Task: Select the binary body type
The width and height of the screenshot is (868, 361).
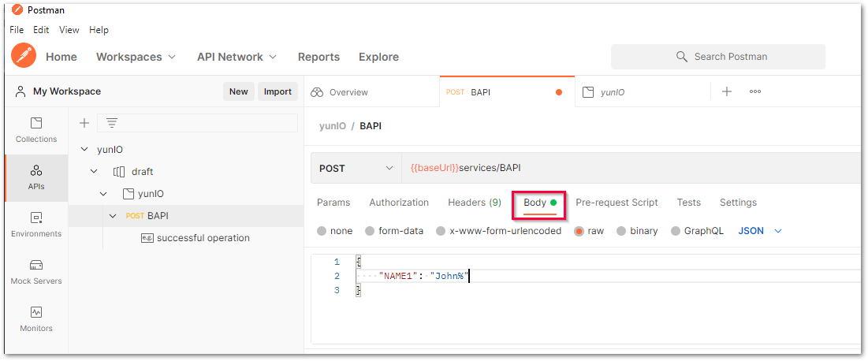Action: click(621, 231)
